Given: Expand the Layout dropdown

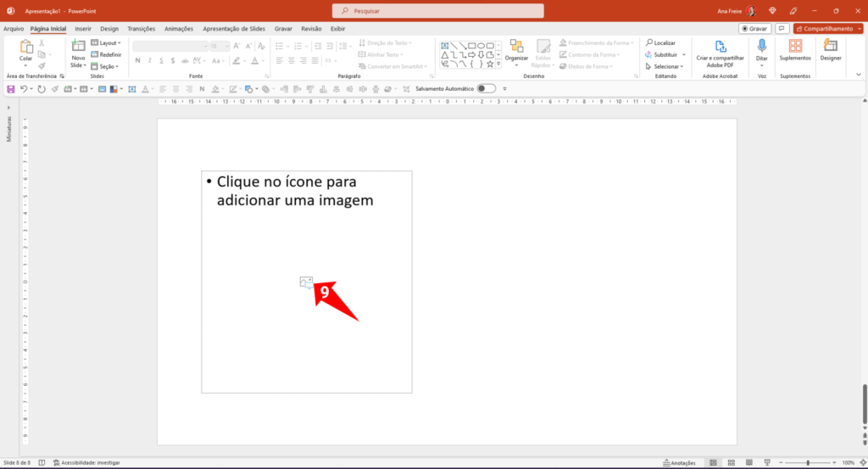Looking at the screenshot, I should click(x=106, y=42).
